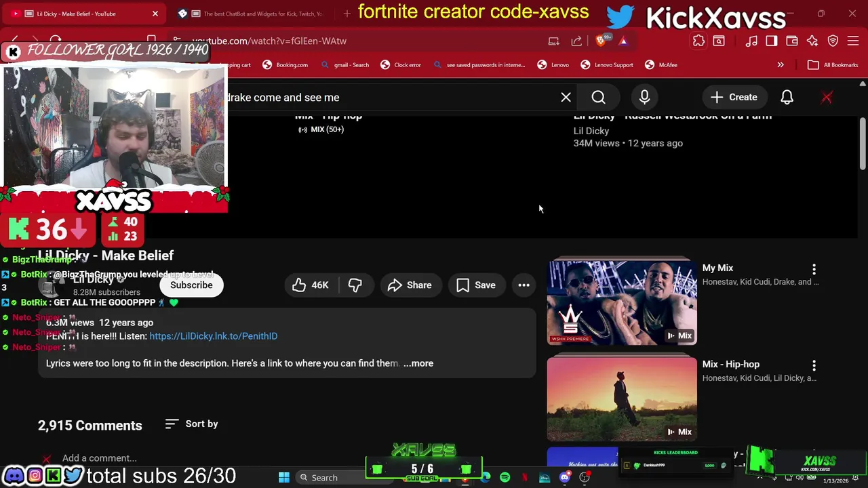
Task: Expand the description with ...more
Action: [x=418, y=363]
